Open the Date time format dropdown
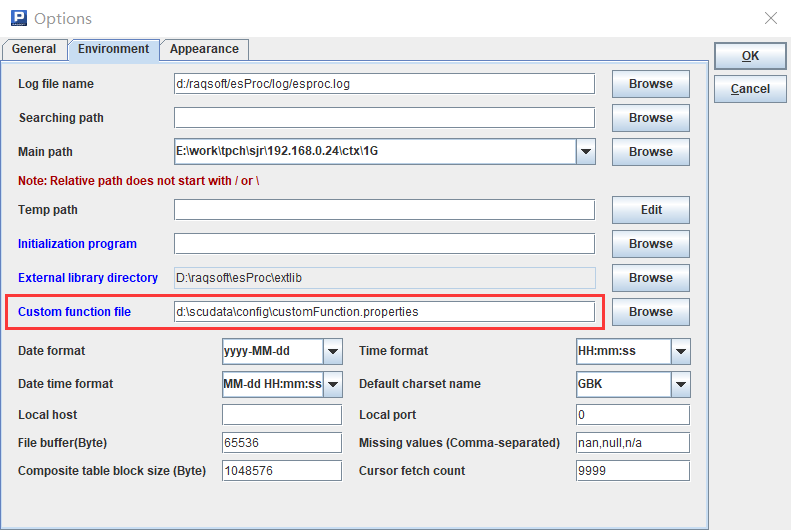 (x=333, y=384)
